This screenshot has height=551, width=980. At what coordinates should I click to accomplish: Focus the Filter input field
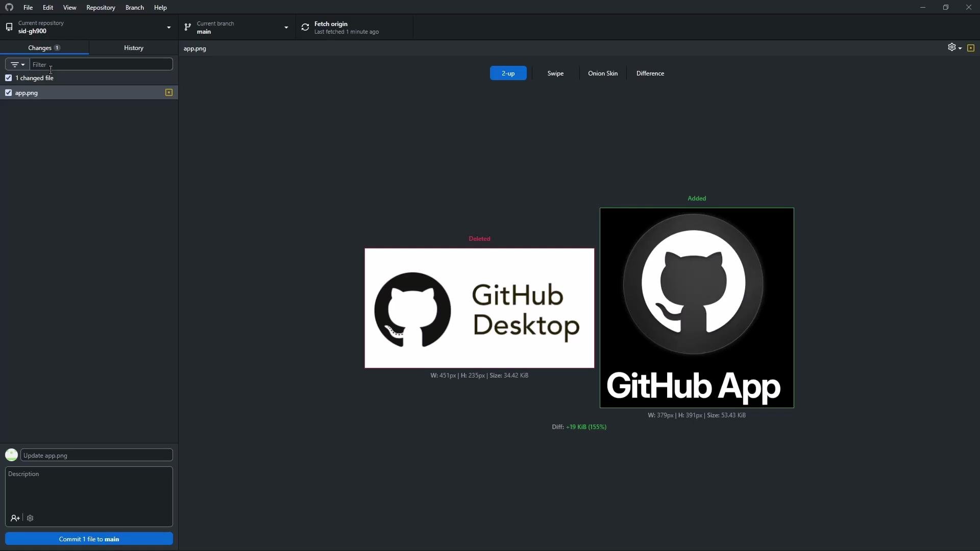click(101, 64)
